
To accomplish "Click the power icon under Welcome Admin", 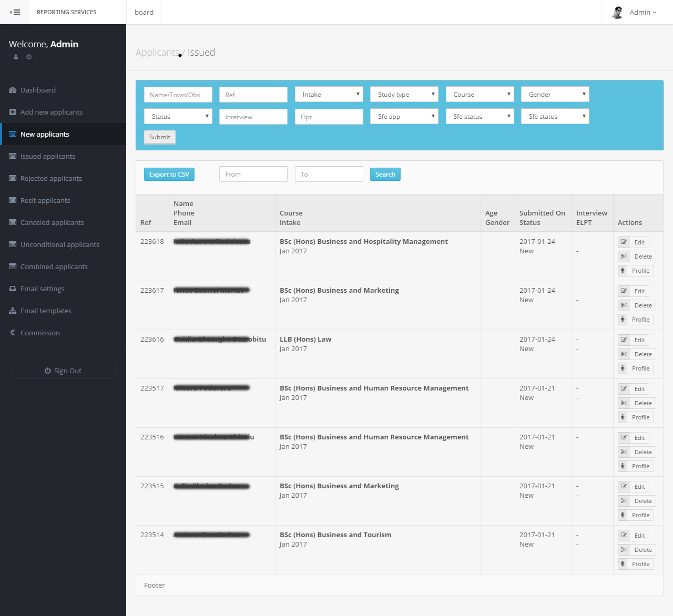I will pyautogui.click(x=29, y=57).
